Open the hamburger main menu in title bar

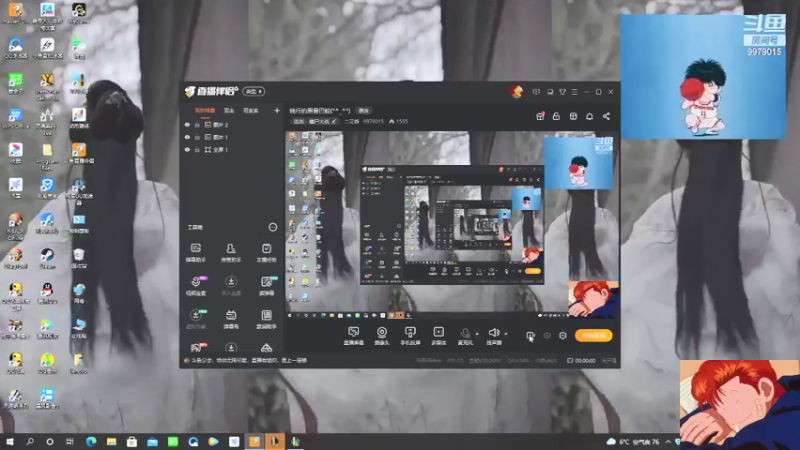[x=574, y=92]
